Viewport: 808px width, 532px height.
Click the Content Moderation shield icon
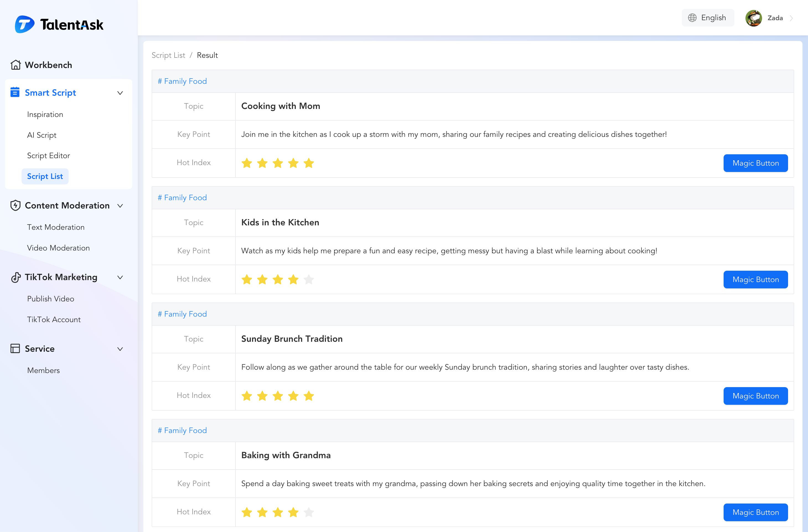point(15,205)
